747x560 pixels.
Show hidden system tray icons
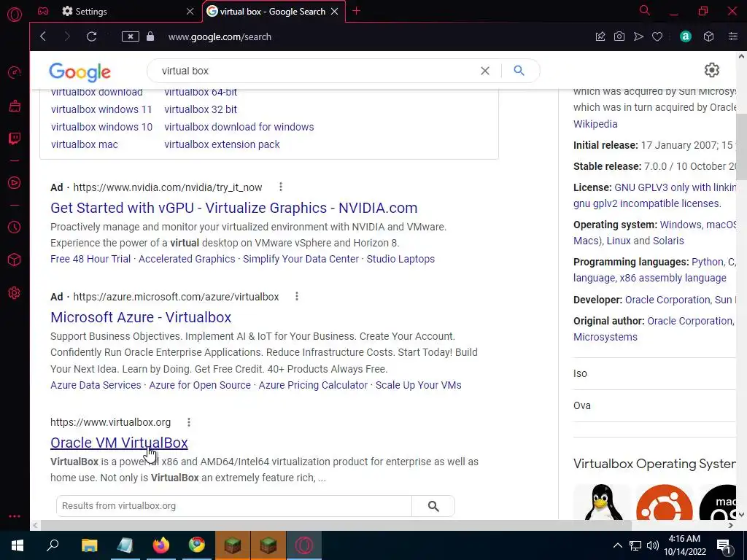click(617, 545)
